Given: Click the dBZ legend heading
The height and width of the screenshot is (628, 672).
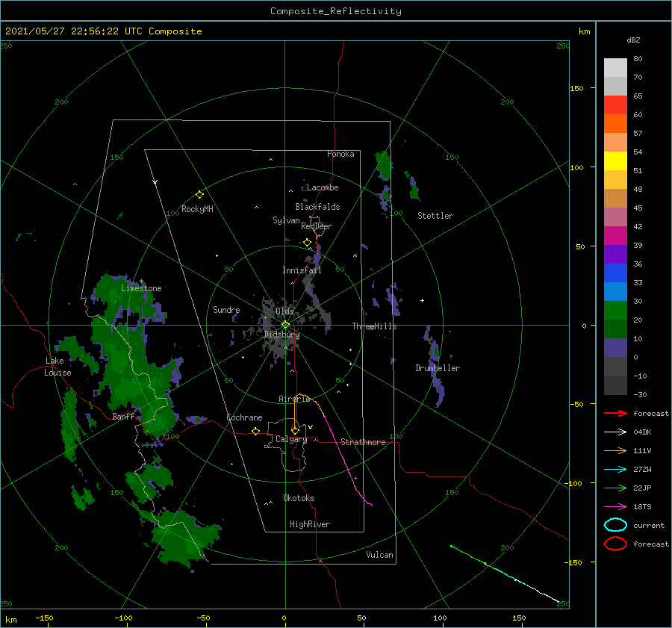Looking at the screenshot, I should pyautogui.click(x=633, y=40).
